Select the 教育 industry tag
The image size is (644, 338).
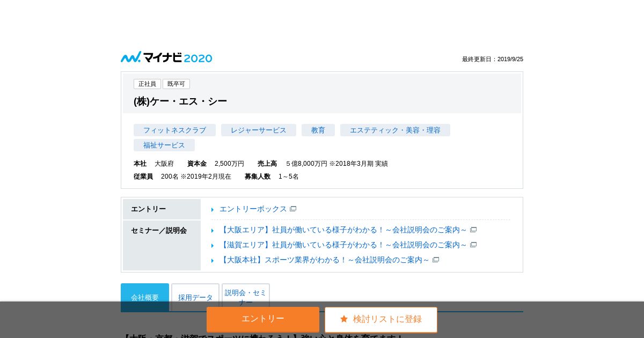click(318, 130)
